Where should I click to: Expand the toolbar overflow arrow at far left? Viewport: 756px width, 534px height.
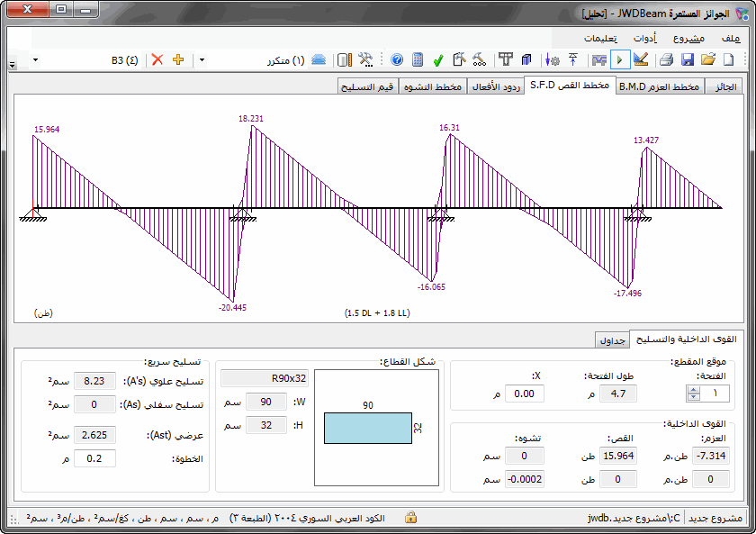click(x=12, y=66)
